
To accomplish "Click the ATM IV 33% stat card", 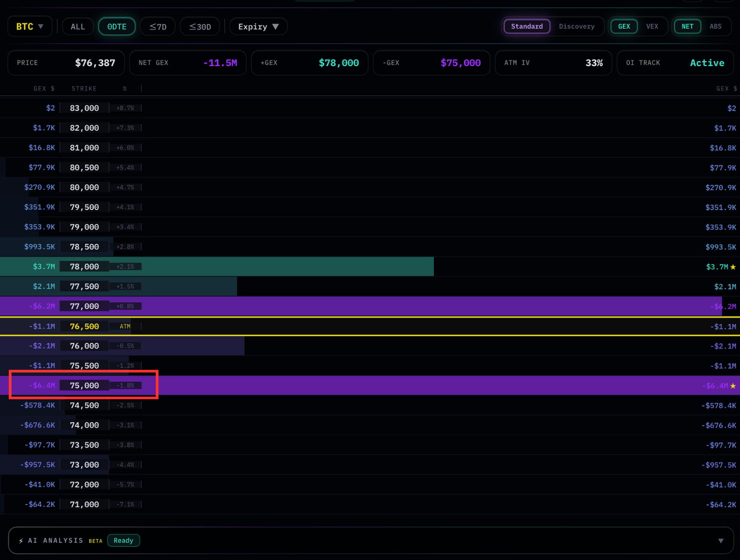I will click(553, 62).
